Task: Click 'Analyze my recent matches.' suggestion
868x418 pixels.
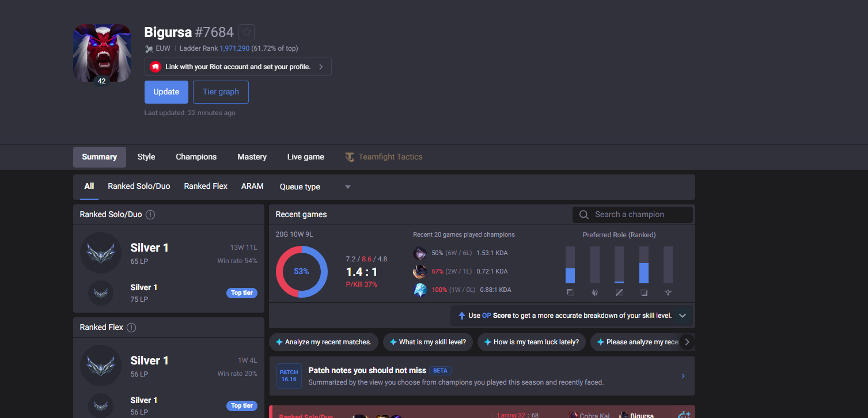Action: 324,342
